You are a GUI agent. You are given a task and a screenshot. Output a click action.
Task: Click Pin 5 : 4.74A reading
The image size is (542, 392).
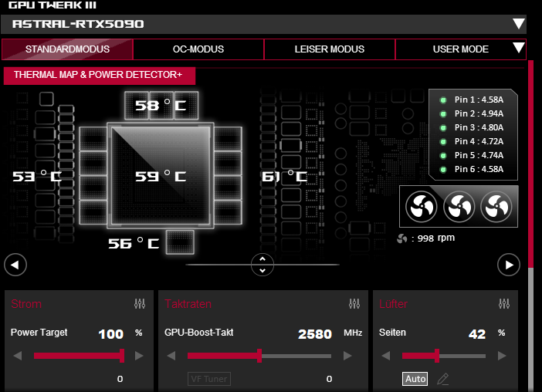(x=479, y=155)
